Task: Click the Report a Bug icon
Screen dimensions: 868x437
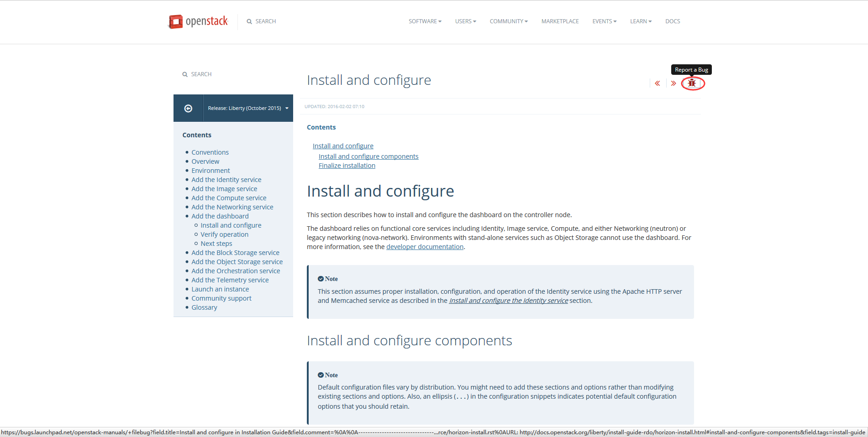Action: [692, 83]
